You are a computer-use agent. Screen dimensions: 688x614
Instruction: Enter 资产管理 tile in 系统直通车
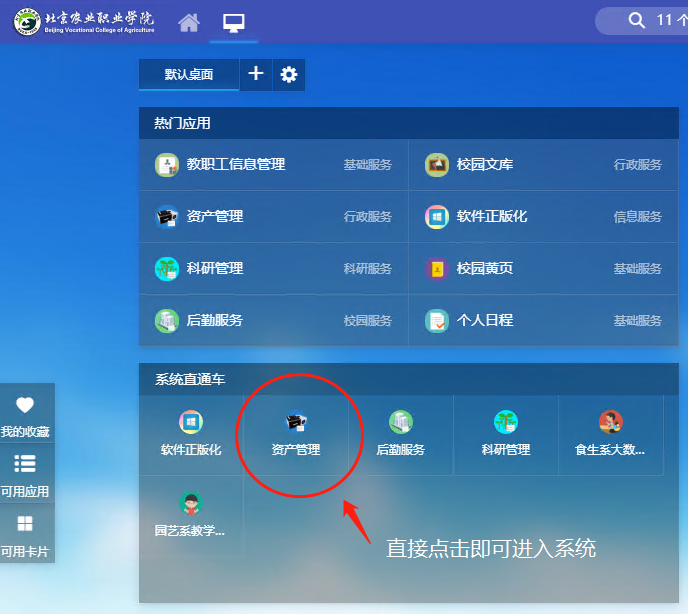(296, 434)
